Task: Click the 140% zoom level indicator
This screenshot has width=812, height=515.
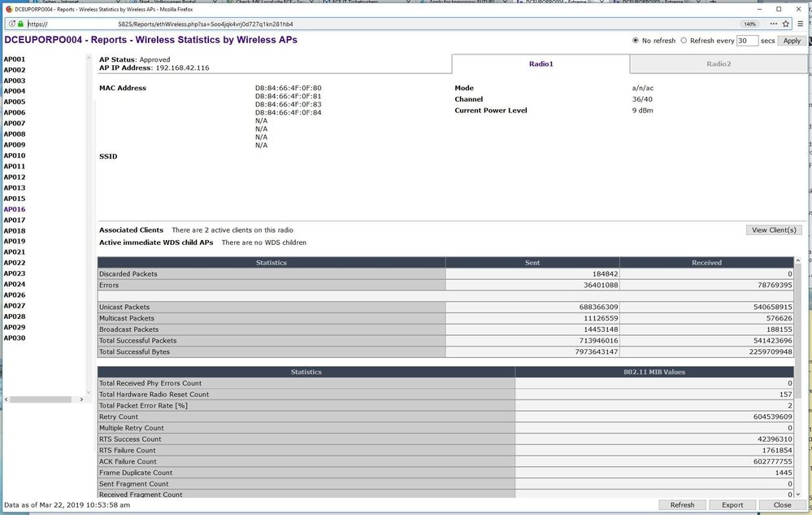Action: (x=750, y=24)
